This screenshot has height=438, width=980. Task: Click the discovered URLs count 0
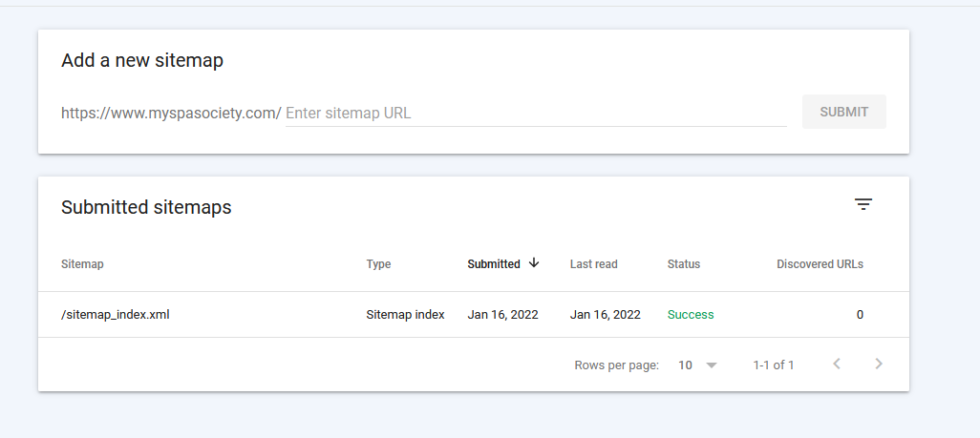coord(860,315)
